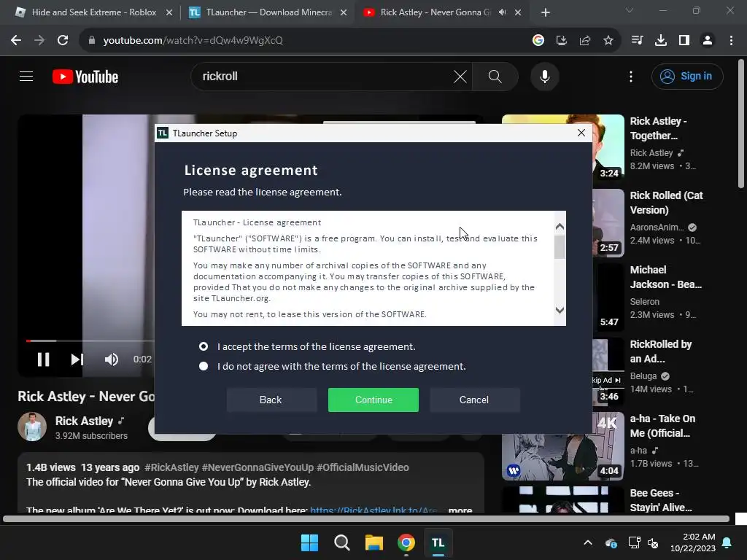
Task: Skip to the next video
Action: (77, 359)
